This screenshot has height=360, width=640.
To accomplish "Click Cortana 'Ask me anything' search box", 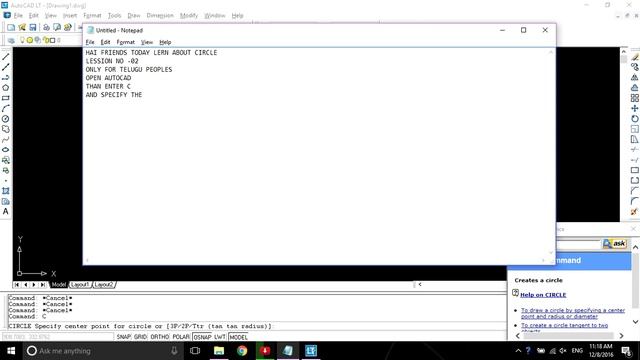I will 102,351.
